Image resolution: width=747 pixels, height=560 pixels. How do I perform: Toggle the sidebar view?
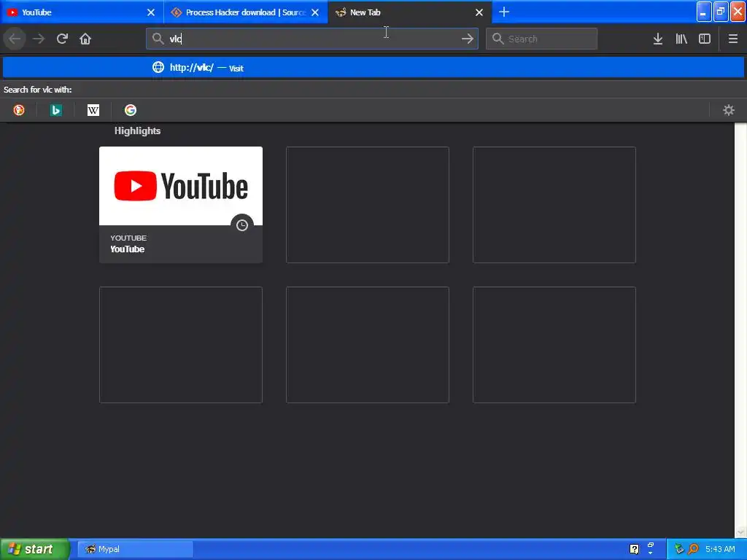click(x=705, y=39)
